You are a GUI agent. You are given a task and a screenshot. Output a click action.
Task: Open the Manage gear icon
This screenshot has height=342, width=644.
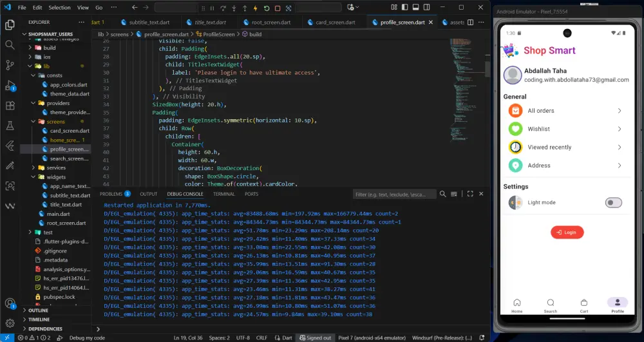point(10,323)
